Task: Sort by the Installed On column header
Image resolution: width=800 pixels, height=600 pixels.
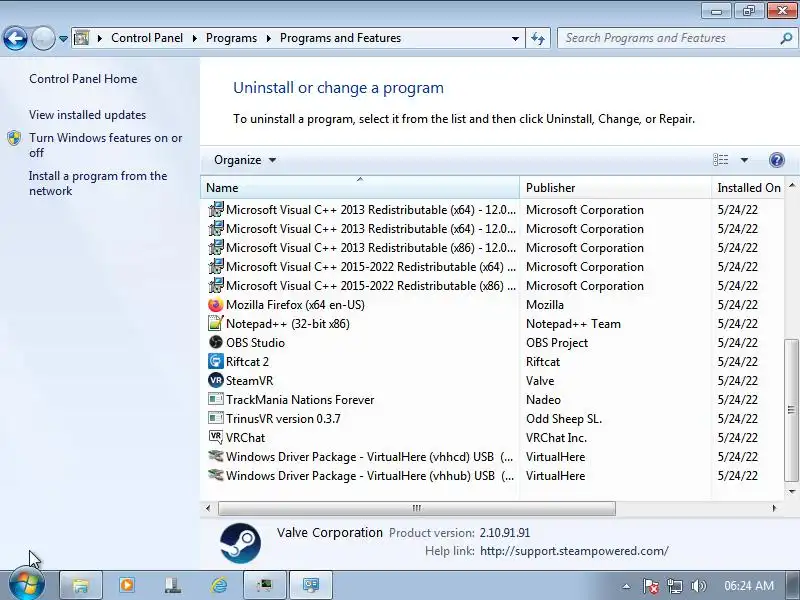Action: pos(748,188)
